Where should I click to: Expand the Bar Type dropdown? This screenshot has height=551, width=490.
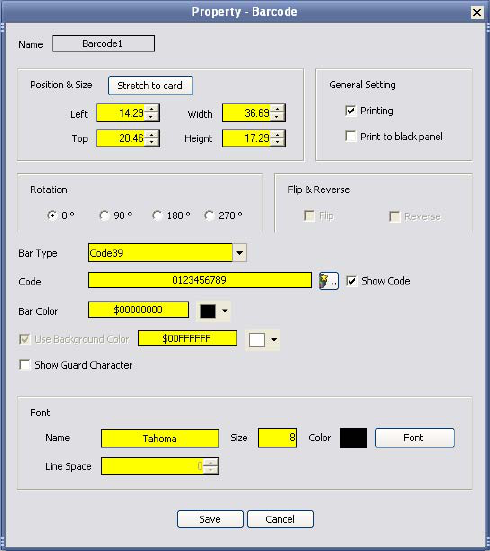coord(239,253)
